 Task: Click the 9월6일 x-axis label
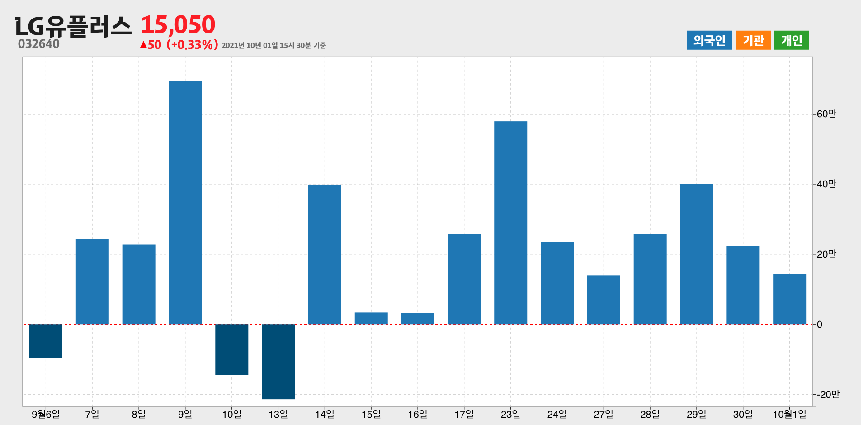46,414
